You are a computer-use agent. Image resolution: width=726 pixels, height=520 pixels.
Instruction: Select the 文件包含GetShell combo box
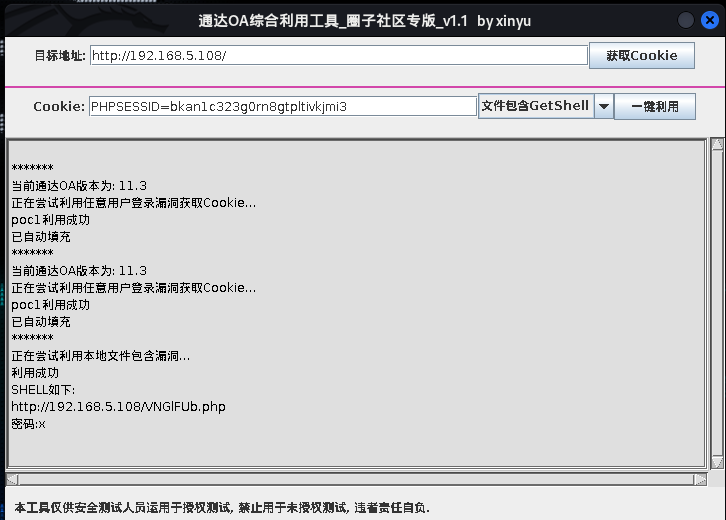546,107
